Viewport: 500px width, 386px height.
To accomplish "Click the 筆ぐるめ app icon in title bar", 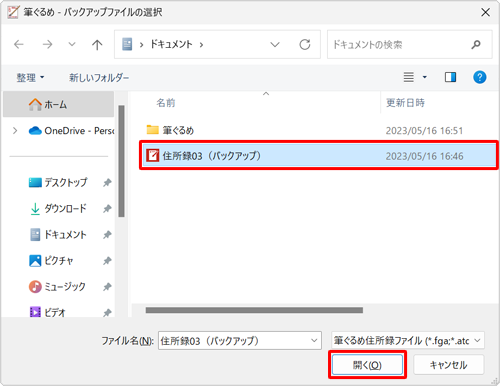I will coord(13,12).
